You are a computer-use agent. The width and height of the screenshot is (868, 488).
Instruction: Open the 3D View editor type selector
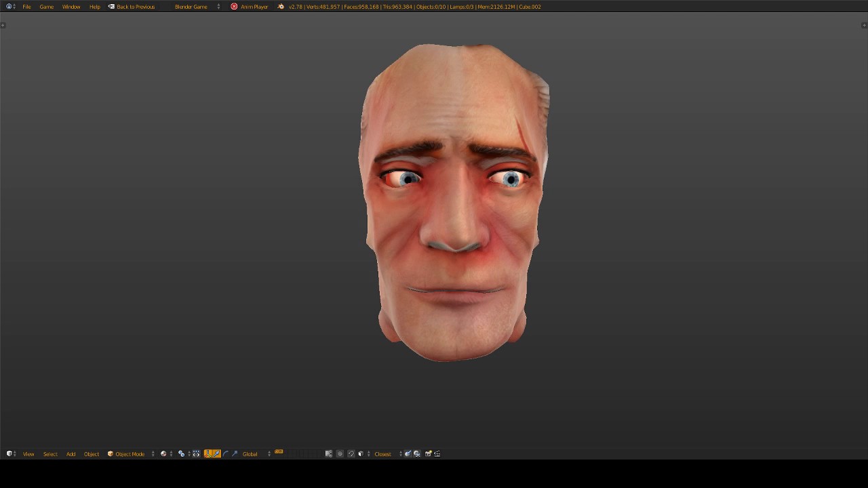tap(11, 454)
